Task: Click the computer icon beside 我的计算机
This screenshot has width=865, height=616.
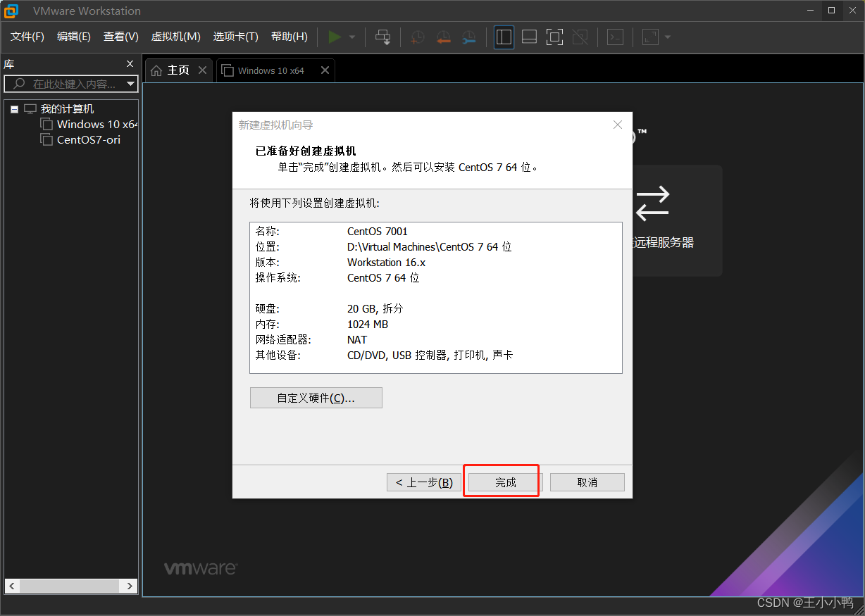Action: tap(30, 109)
